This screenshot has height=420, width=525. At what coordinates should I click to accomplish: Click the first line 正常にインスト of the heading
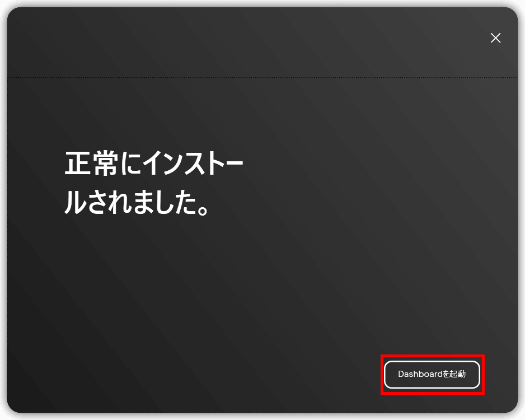(x=153, y=164)
